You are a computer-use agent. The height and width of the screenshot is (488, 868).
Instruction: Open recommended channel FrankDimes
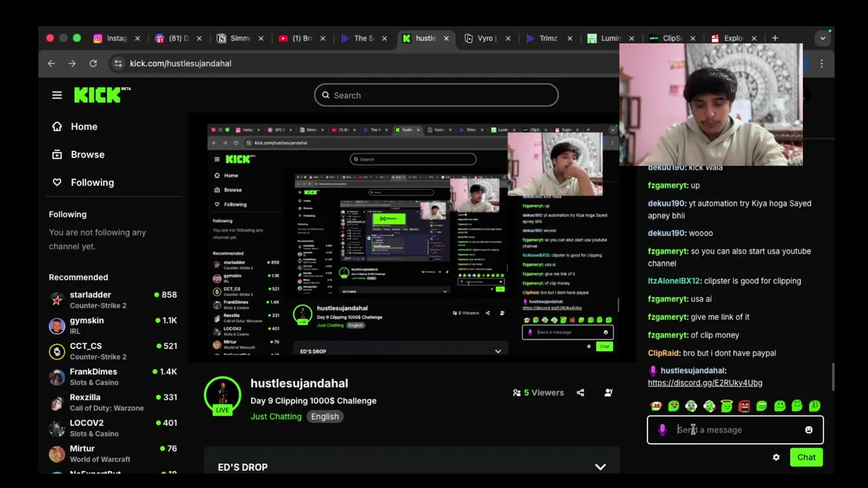click(x=113, y=377)
